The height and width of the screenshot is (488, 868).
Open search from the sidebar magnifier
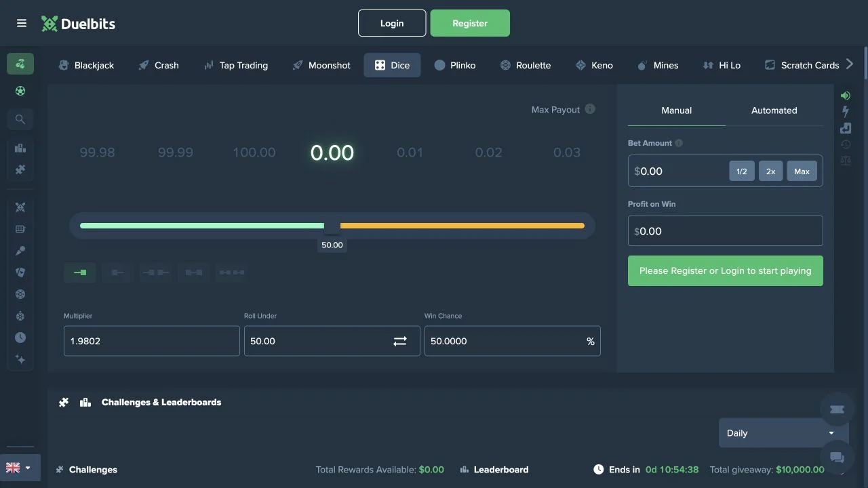[20, 119]
